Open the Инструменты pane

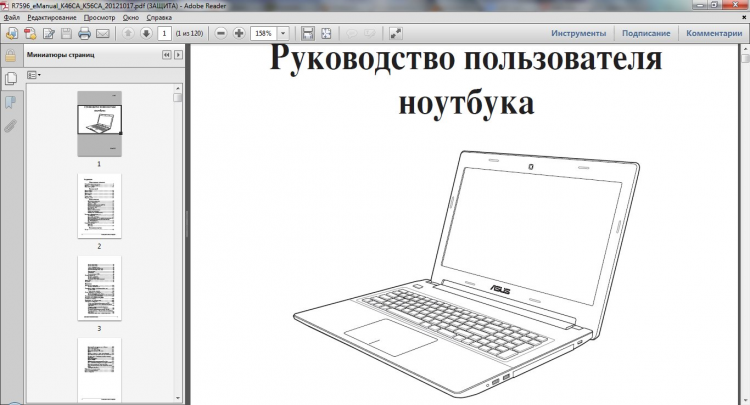point(578,33)
